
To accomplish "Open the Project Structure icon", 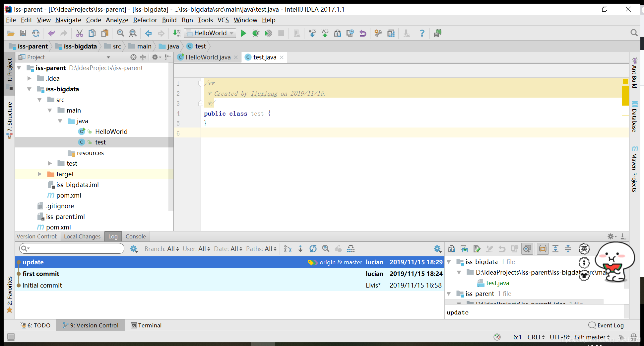I will [391, 33].
